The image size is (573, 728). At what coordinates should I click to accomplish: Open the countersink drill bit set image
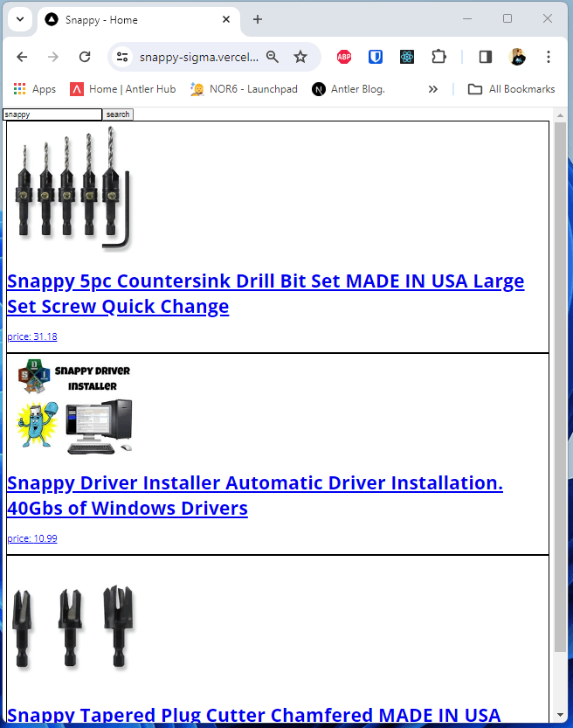click(72, 189)
